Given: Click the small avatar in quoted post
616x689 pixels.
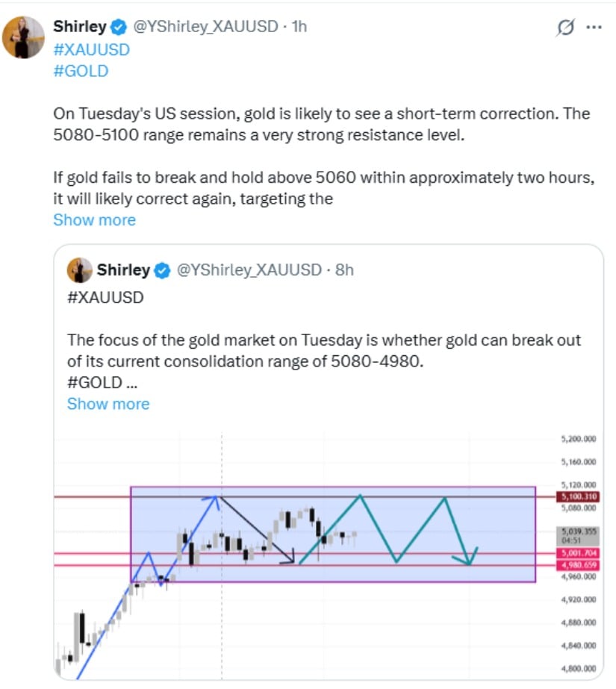Looking at the screenshot, I should click(78, 269).
